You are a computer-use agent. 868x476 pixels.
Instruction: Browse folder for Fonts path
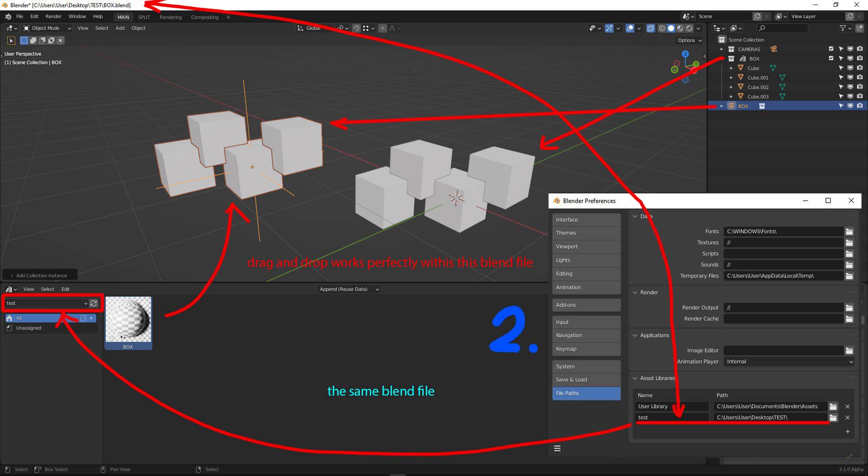[849, 232]
